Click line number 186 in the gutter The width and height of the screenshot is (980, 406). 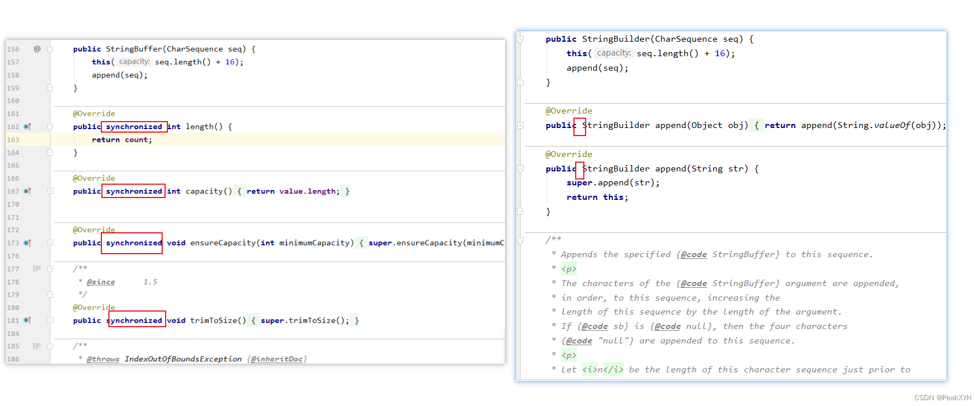tap(13, 359)
